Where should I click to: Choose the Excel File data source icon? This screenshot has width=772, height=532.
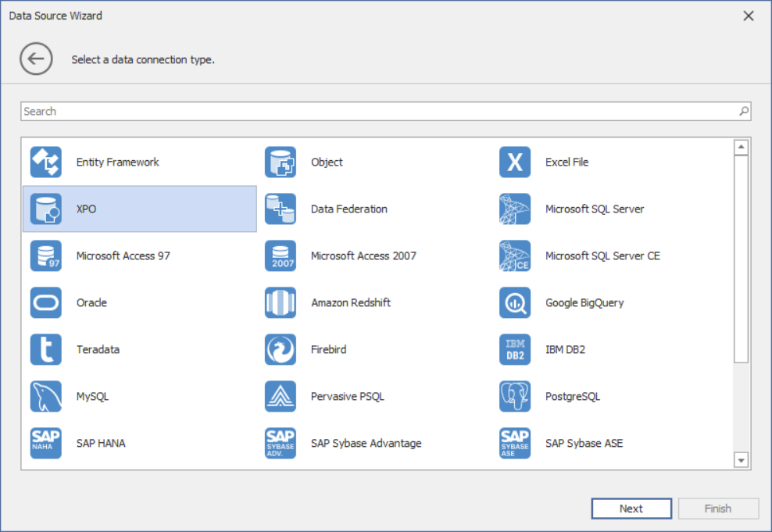(x=515, y=162)
